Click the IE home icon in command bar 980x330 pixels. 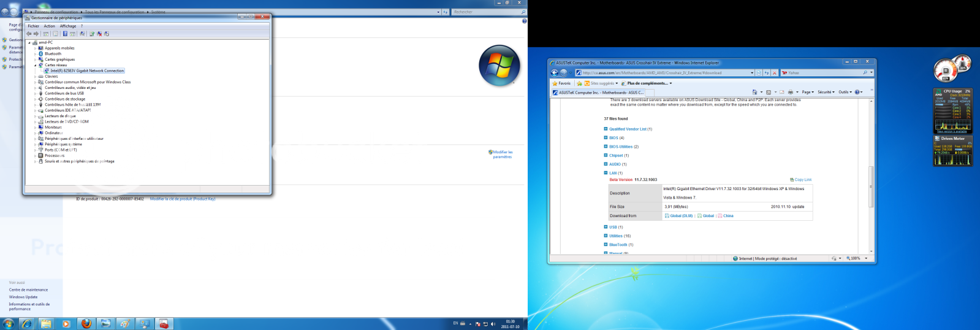(755, 93)
